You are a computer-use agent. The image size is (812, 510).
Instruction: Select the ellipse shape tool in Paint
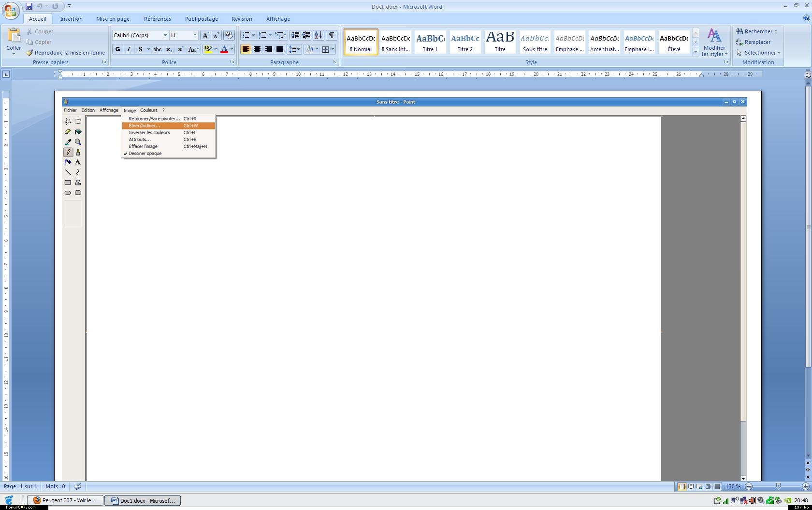click(68, 193)
